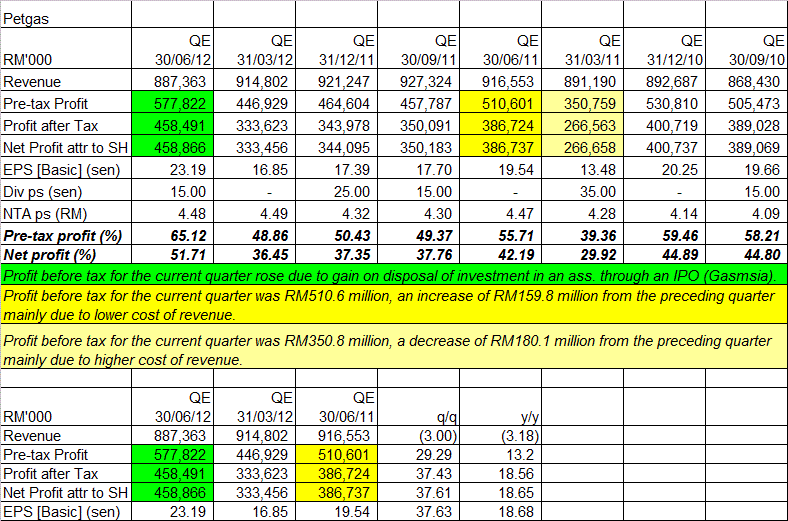The image size is (788, 521).
Task: Click top table Profit after Tax 458,491
Action: (x=172, y=126)
